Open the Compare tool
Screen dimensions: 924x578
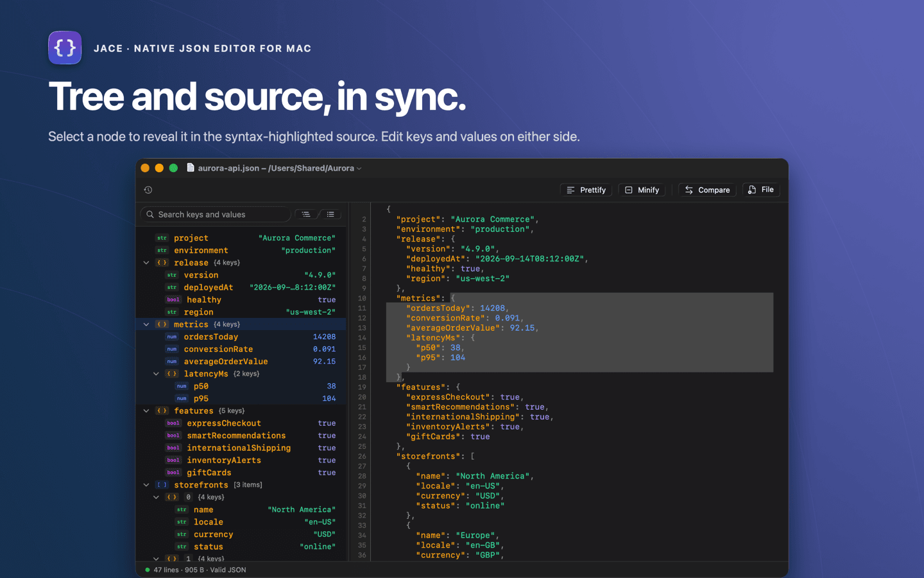[707, 190]
